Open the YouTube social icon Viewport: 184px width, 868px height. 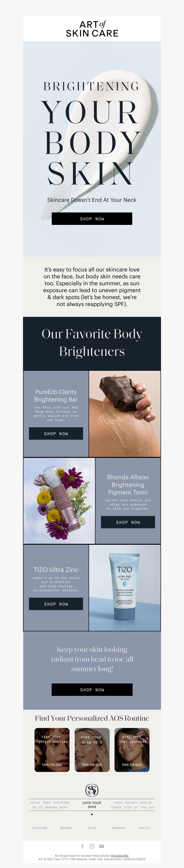click(102, 846)
